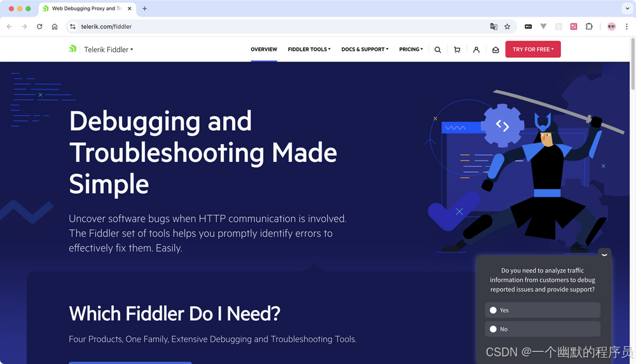Open the browser profile avatar
Image resolution: width=636 pixels, height=364 pixels.
coord(612,26)
